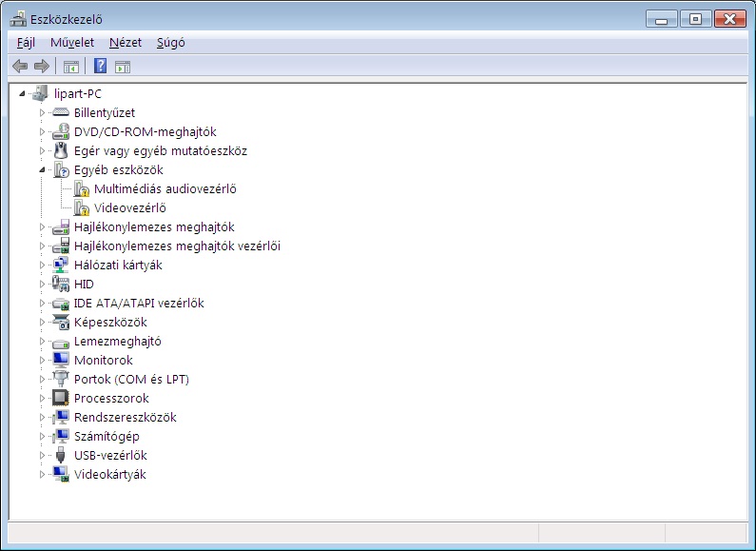Expand the USB-vezérlők category
756x551 pixels.
click(42, 455)
